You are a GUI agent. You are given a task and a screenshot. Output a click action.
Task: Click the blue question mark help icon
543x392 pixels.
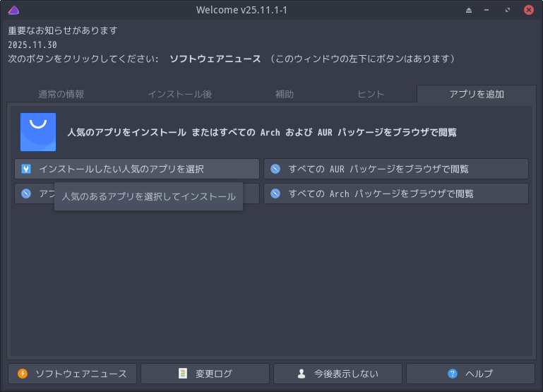point(453,374)
